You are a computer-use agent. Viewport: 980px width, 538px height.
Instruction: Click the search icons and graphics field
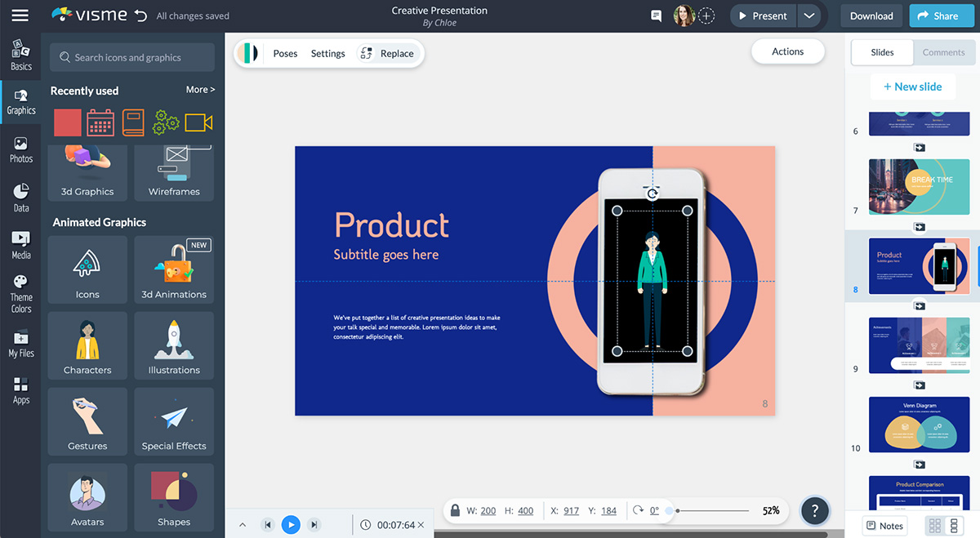click(132, 57)
